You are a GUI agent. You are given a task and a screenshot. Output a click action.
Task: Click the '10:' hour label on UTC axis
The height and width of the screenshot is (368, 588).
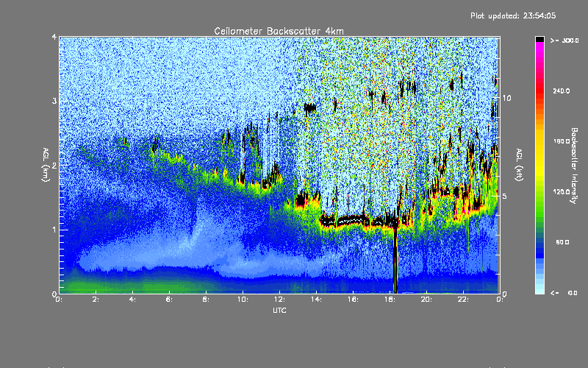243,300
